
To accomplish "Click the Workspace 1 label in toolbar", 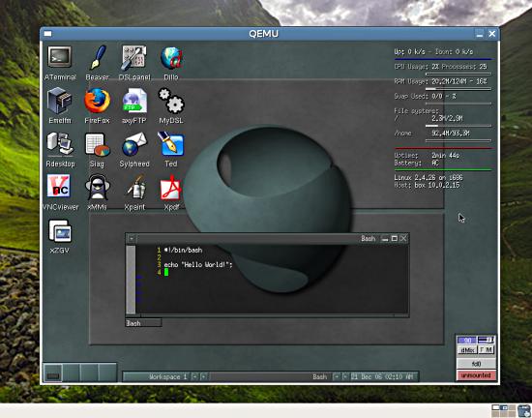I will (x=168, y=377).
